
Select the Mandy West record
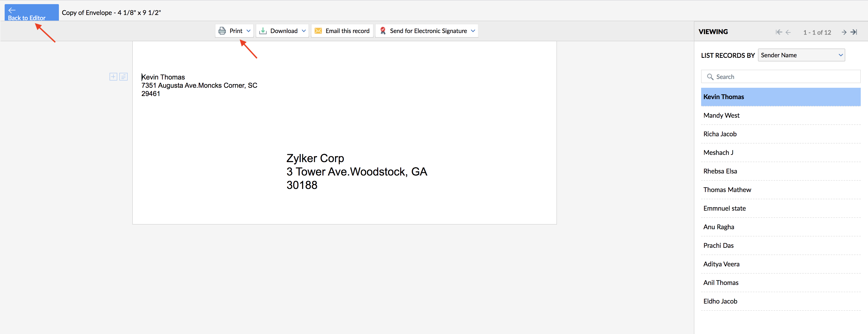[722, 115]
